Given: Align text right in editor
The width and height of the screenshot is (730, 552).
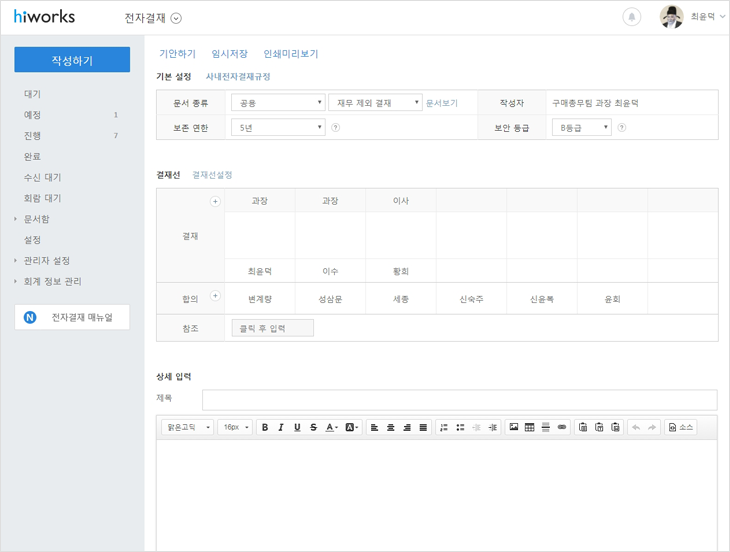Looking at the screenshot, I should (x=407, y=427).
